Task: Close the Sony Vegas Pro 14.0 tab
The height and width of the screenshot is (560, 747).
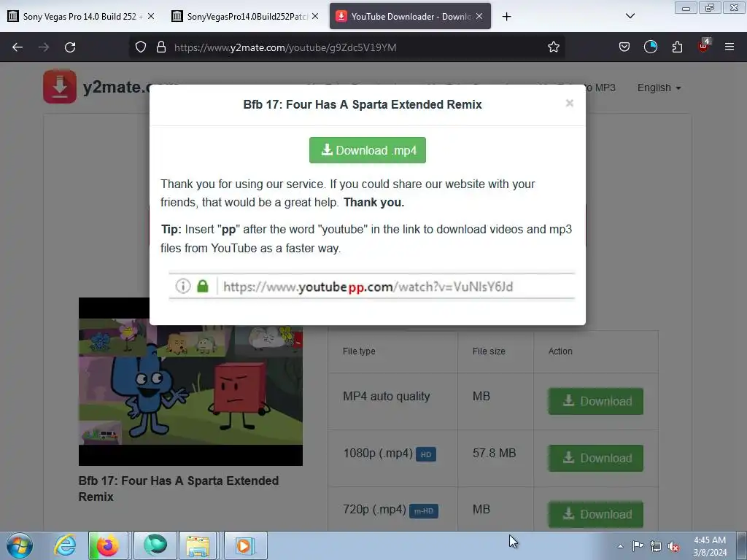Action: [x=151, y=16]
